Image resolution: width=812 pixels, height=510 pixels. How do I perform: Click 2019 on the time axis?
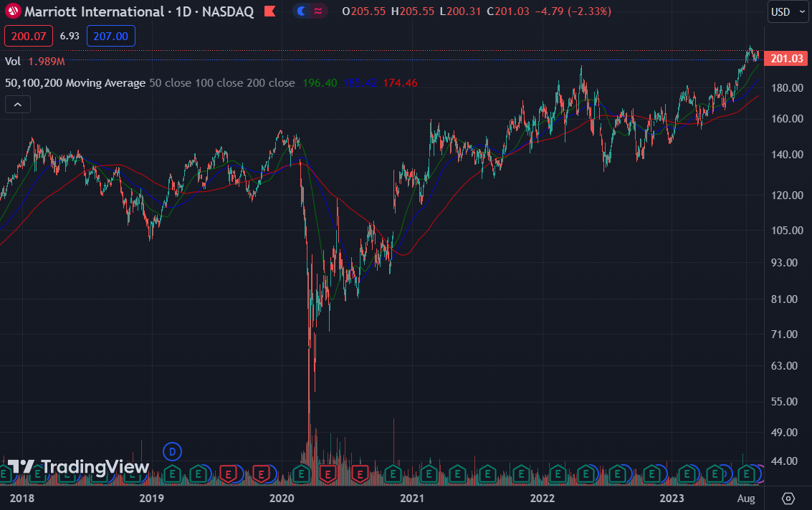(x=151, y=498)
